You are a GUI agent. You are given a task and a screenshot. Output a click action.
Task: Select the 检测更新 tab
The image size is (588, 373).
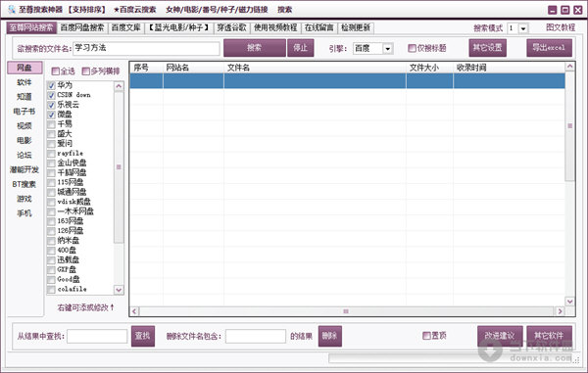[x=356, y=27]
